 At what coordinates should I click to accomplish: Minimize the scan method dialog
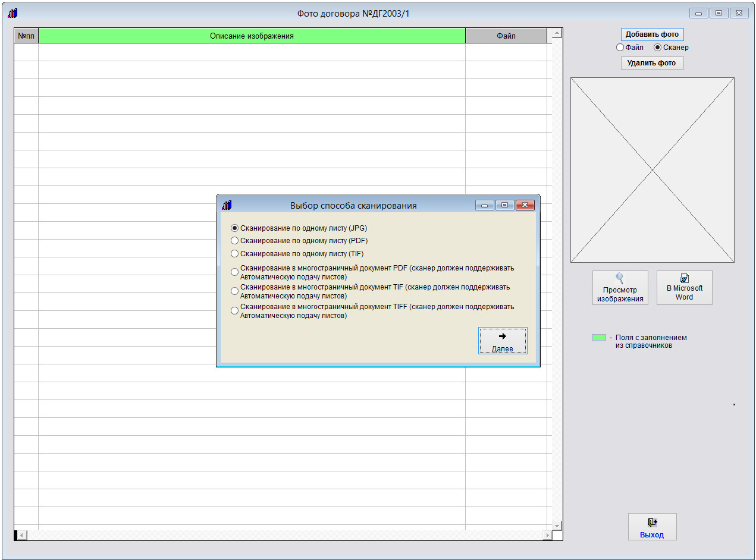pyautogui.click(x=484, y=205)
